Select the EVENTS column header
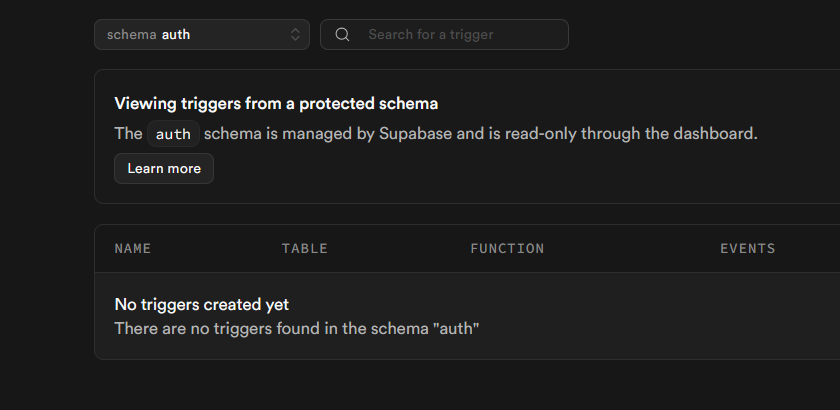Viewport: 840px width, 410px height. point(747,248)
